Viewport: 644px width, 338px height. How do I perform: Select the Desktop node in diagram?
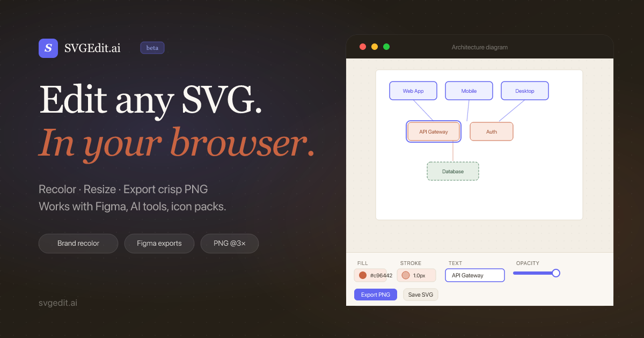pos(525,91)
